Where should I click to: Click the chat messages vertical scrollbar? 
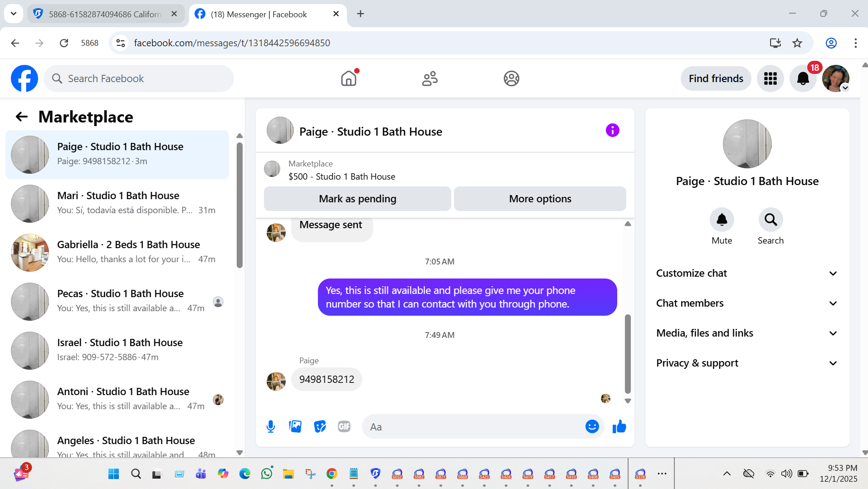point(628,354)
